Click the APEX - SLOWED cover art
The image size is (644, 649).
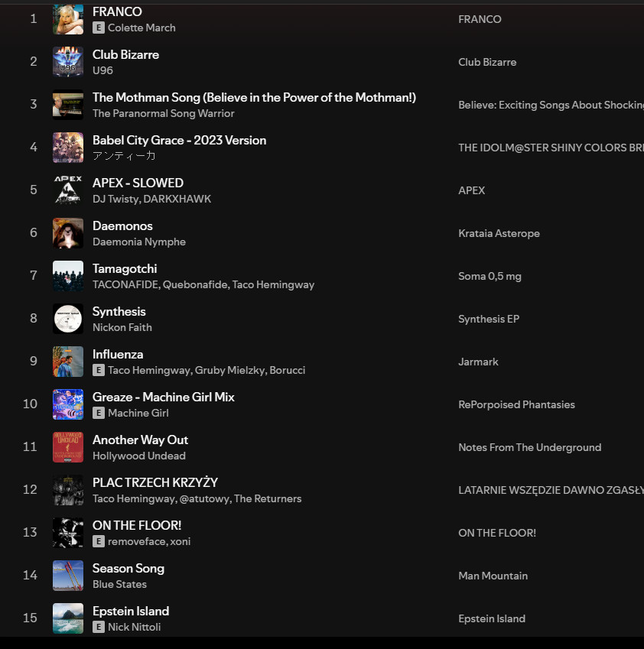point(68,190)
